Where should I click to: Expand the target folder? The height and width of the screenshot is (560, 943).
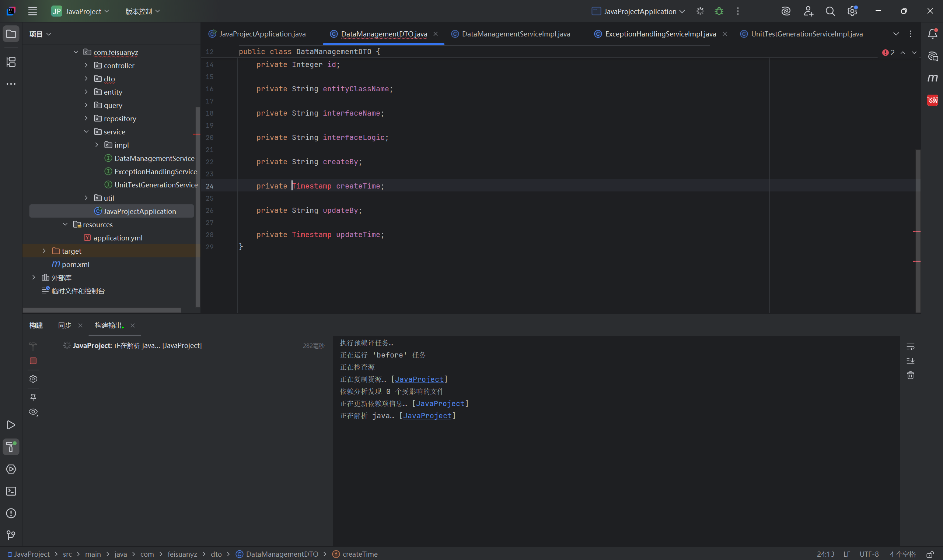44,251
